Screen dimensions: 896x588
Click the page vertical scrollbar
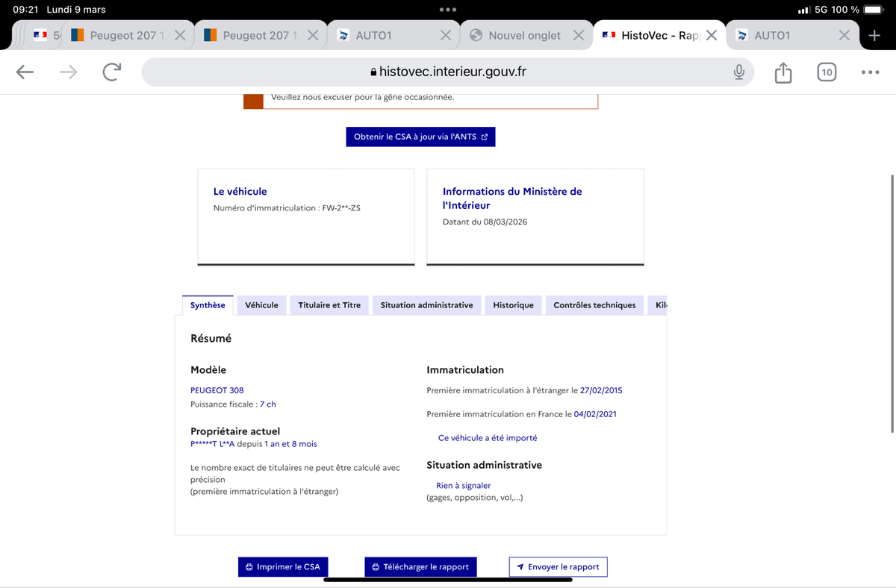pos(893,304)
